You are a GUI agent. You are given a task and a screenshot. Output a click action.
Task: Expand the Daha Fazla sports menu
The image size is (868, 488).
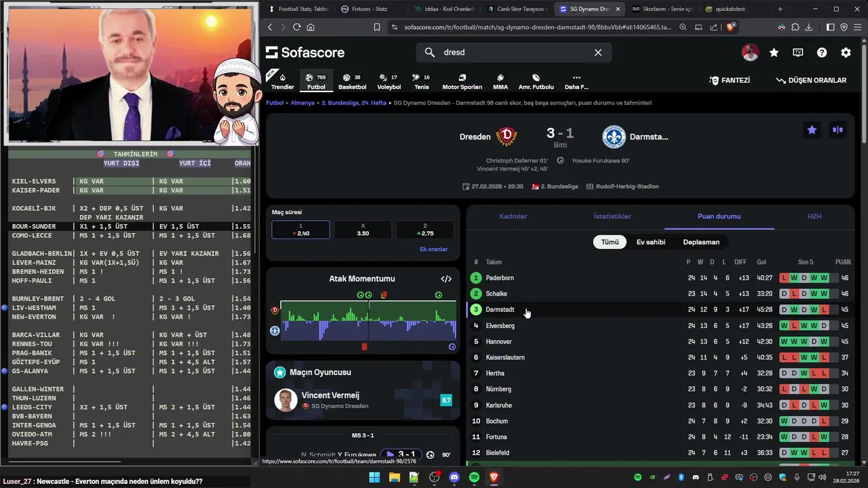coord(576,81)
